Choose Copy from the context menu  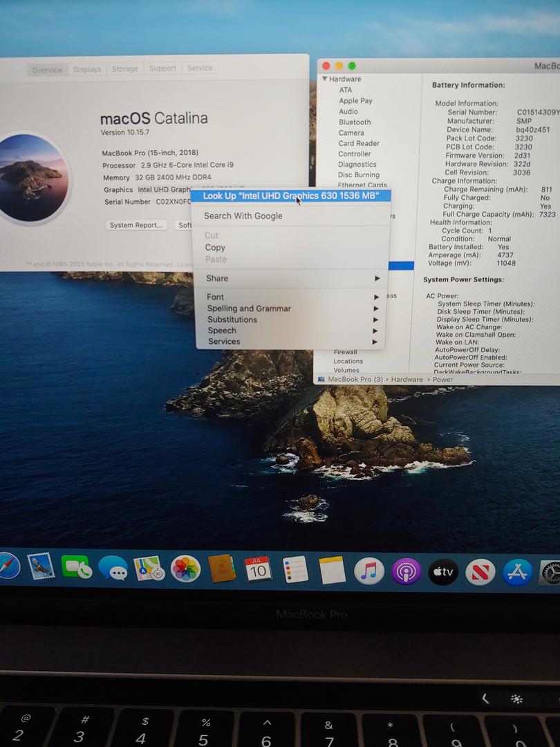[291, 248]
